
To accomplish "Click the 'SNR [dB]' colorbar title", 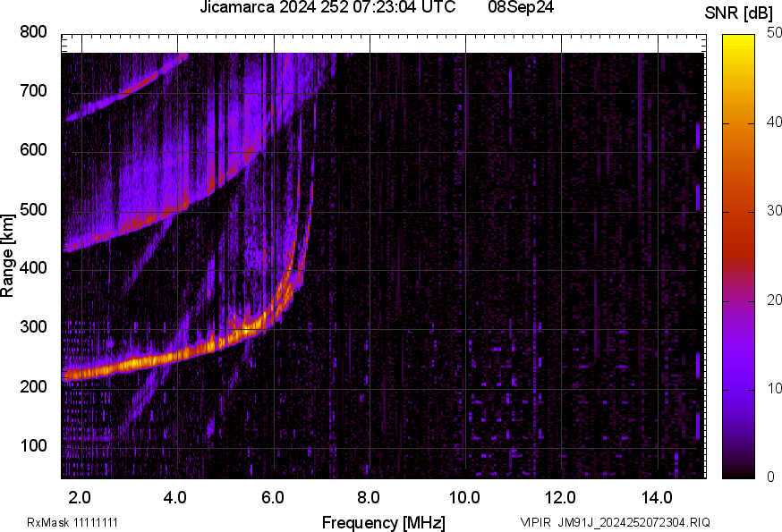I will (x=738, y=13).
